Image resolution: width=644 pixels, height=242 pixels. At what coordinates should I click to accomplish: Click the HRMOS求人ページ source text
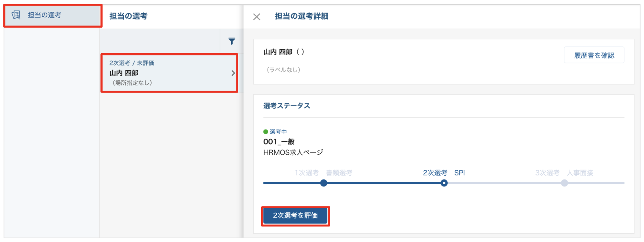tap(293, 152)
